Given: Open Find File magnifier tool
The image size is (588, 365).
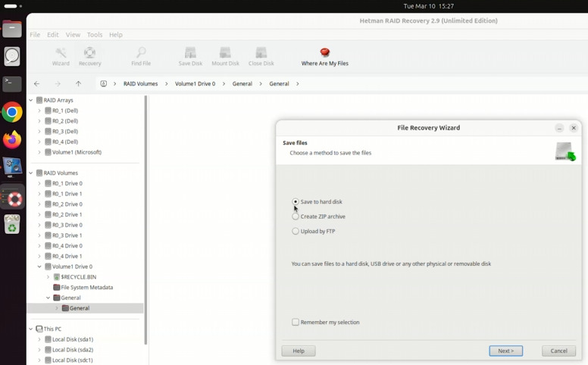Looking at the screenshot, I should tap(141, 57).
